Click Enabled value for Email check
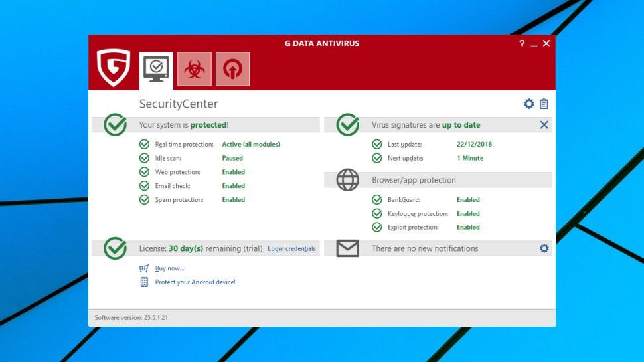The height and width of the screenshot is (362, 644). [233, 186]
